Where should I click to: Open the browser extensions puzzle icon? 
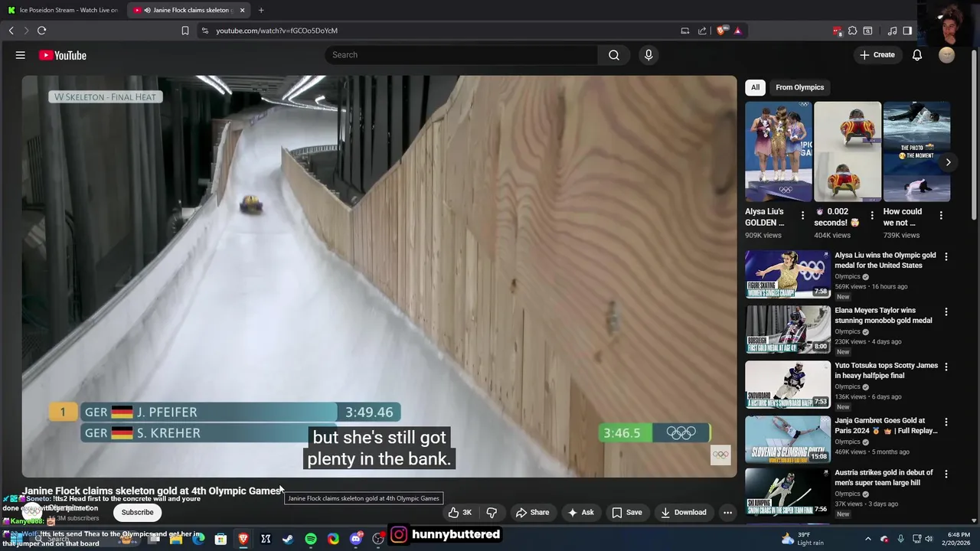pyautogui.click(x=852, y=31)
